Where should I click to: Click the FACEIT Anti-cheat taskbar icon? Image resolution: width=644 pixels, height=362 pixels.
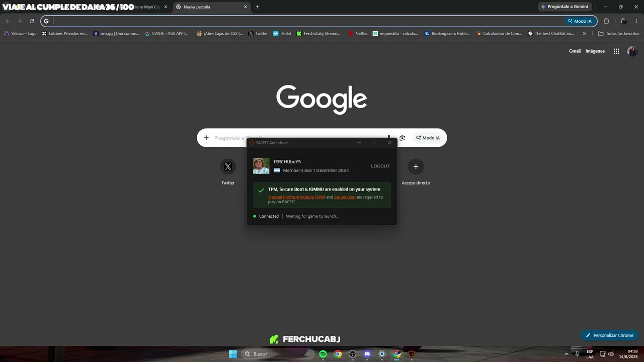412,354
